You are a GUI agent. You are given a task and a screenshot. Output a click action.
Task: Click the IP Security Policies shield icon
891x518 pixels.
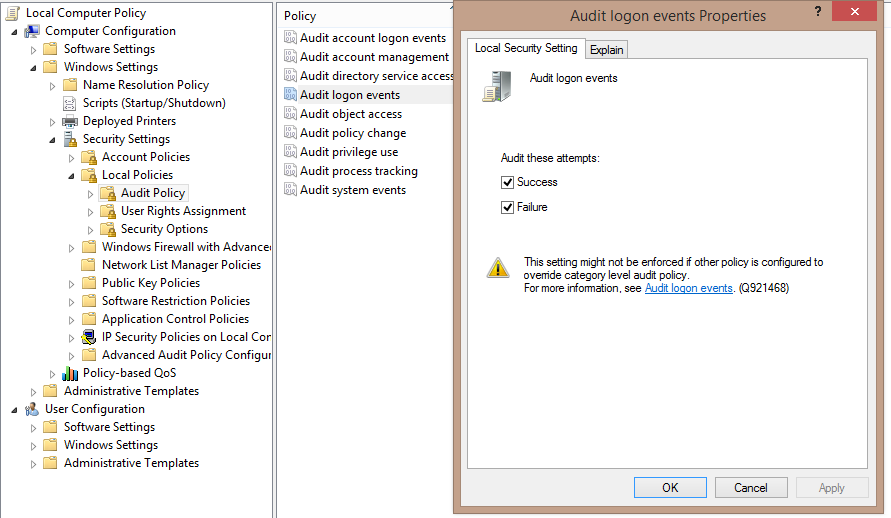(x=89, y=337)
